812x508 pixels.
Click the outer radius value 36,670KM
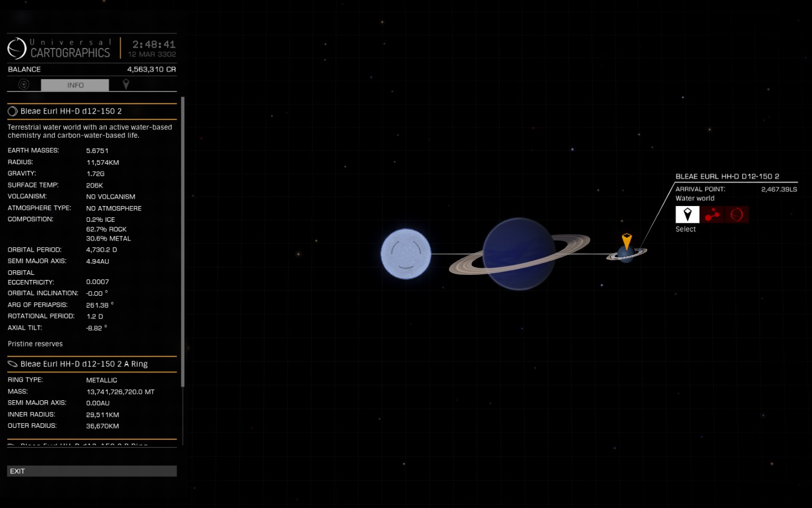click(x=103, y=426)
